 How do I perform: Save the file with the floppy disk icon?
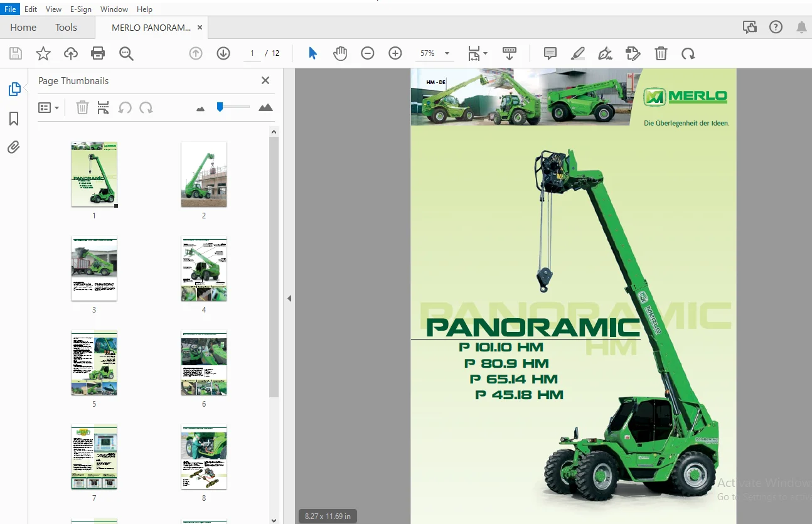[x=15, y=54]
